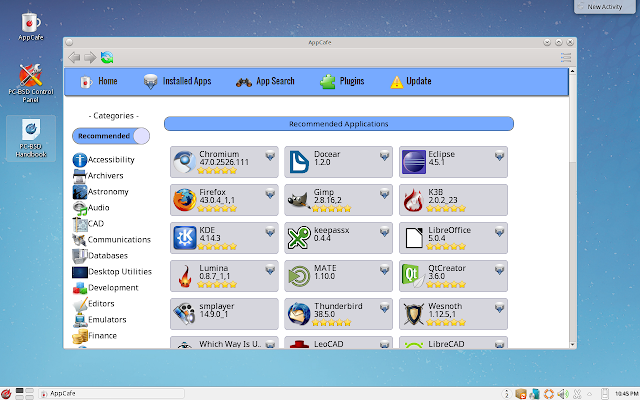The height and width of the screenshot is (400, 640).
Task: Click the Recommended Applications header bar
Action: pyautogui.click(x=339, y=124)
